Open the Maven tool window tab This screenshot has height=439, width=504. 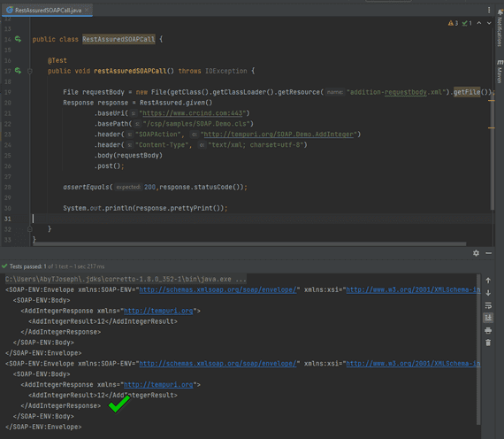click(500, 72)
